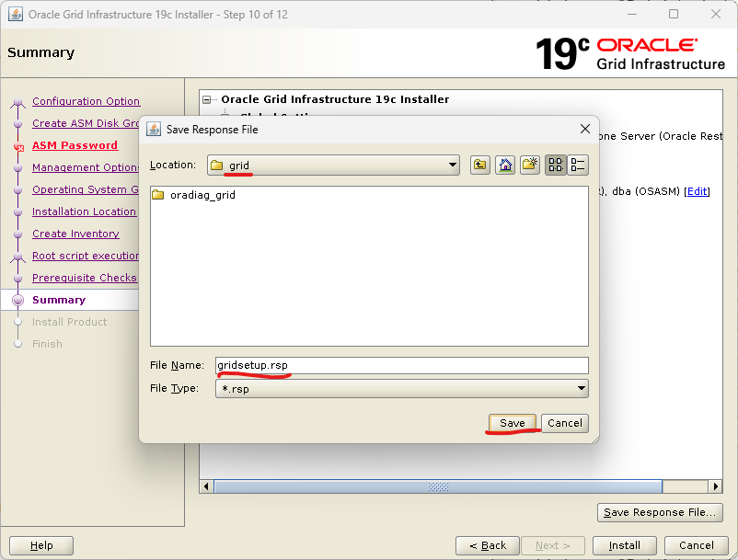
Task: Collapse the Oracle Grid Infrastructure 19c Installer tree node
Action: click(208, 99)
